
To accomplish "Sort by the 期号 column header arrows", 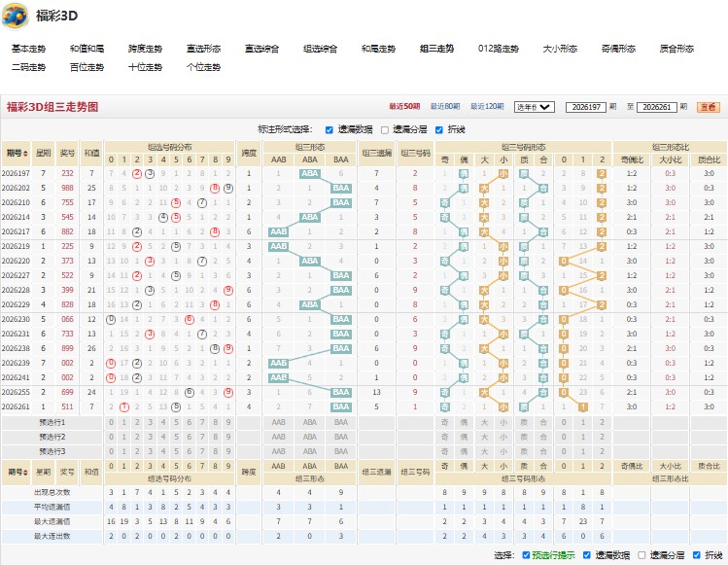I will pyautogui.click(x=25, y=154).
